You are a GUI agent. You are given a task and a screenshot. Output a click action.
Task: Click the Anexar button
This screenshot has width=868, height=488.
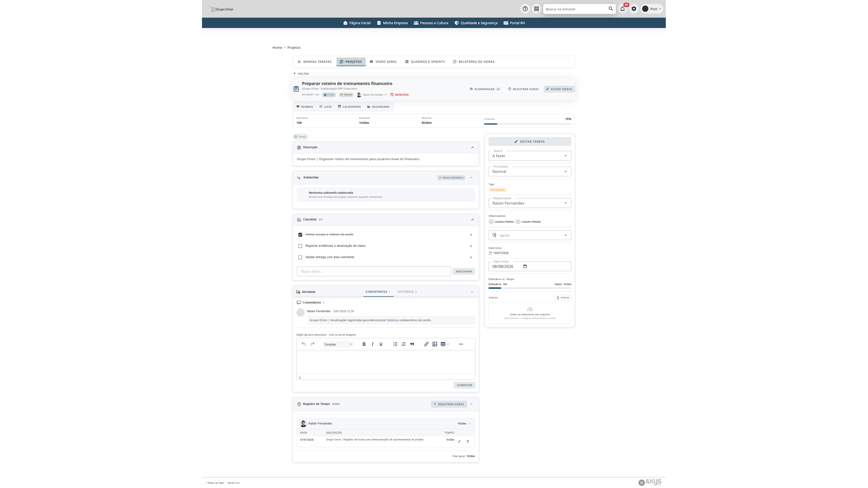pyautogui.click(x=562, y=297)
